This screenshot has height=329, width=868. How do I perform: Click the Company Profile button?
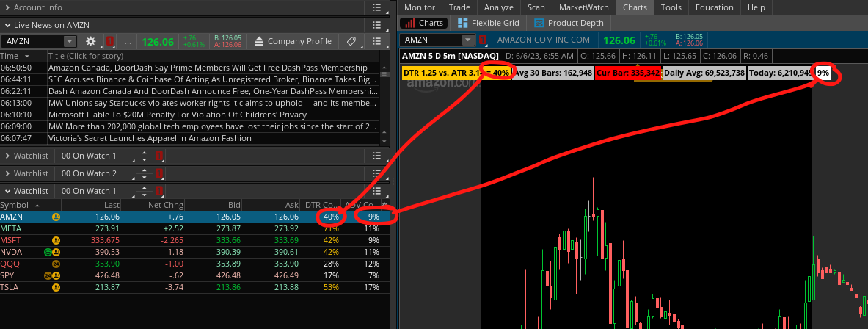tap(293, 42)
